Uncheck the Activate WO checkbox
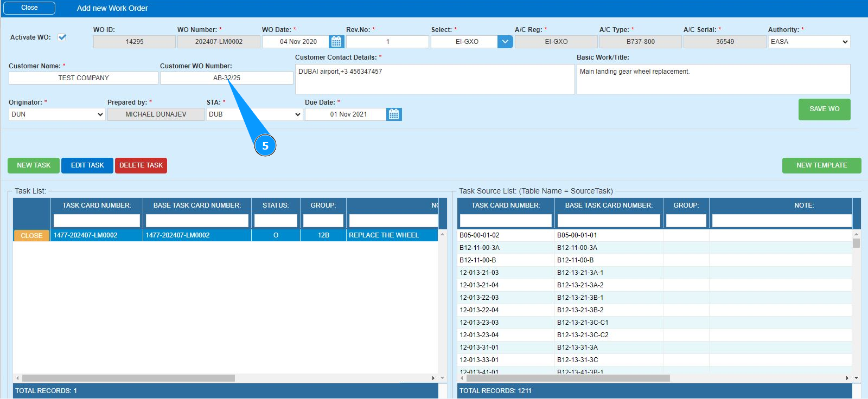868x399 pixels. click(62, 37)
